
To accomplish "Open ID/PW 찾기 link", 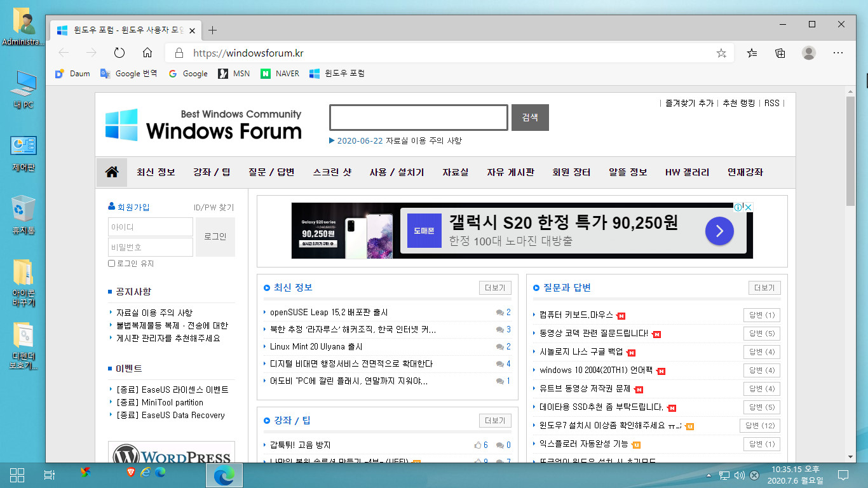I will tap(214, 207).
